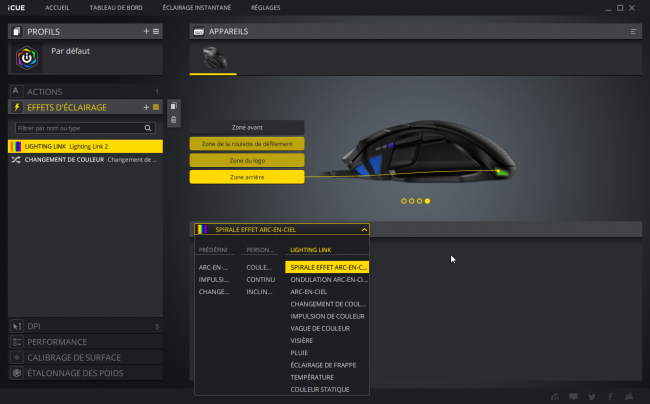
Task: Toggle the Zone avant lighting zone
Action: [247, 127]
